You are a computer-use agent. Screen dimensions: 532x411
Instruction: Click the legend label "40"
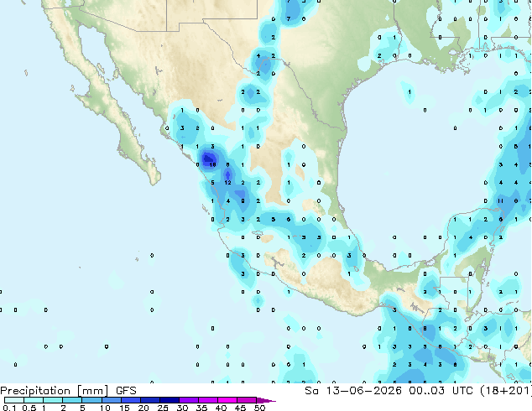[x=221, y=408]
